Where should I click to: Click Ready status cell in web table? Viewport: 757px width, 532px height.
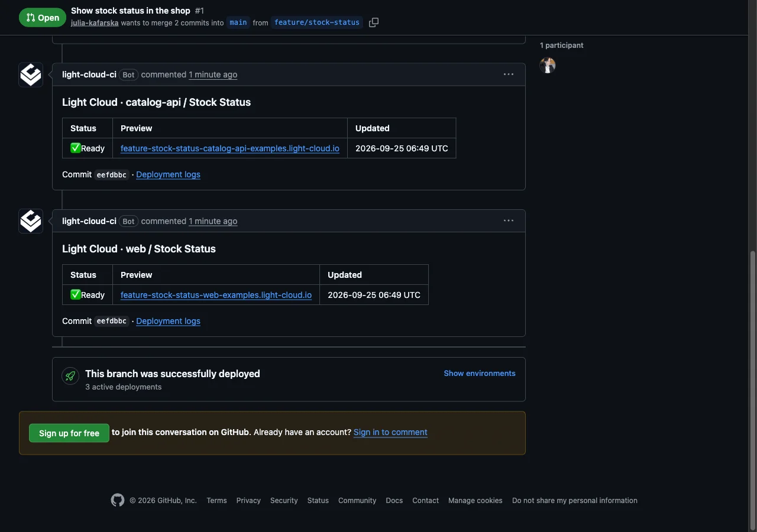pos(88,295)
